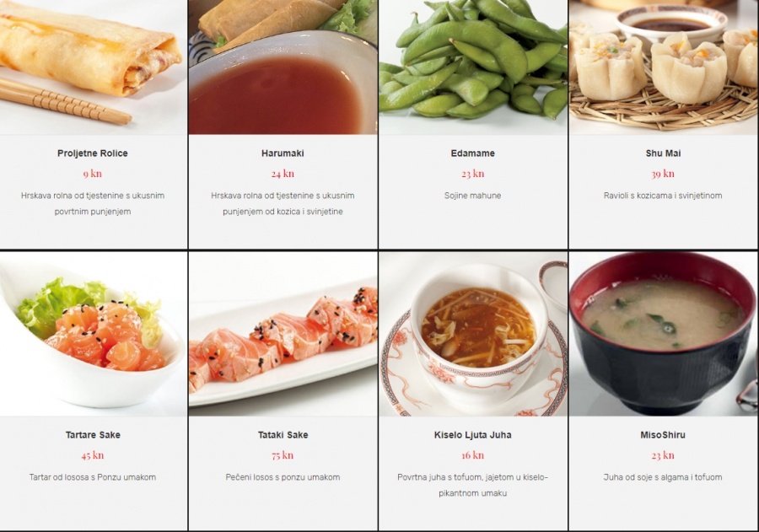Click the 39 kn Shu Mai price
This screenshot has height=532, width=759.
[663, 174]
